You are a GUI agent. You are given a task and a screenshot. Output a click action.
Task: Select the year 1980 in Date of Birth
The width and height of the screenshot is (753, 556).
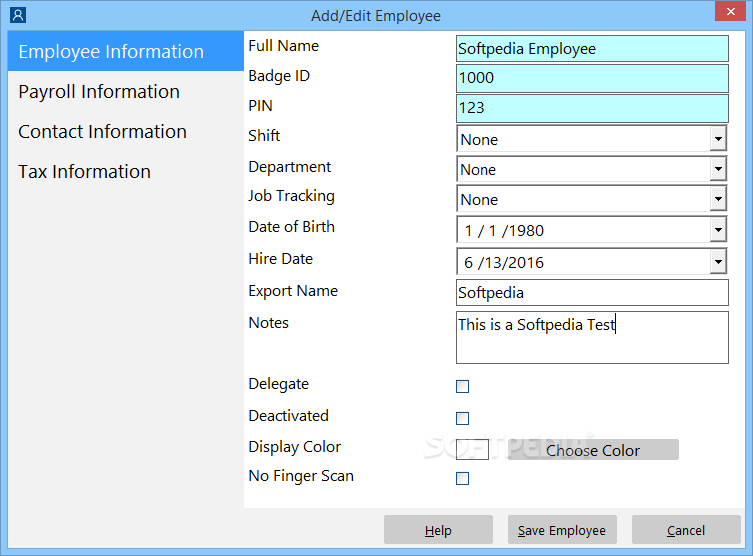click(526, 231)
